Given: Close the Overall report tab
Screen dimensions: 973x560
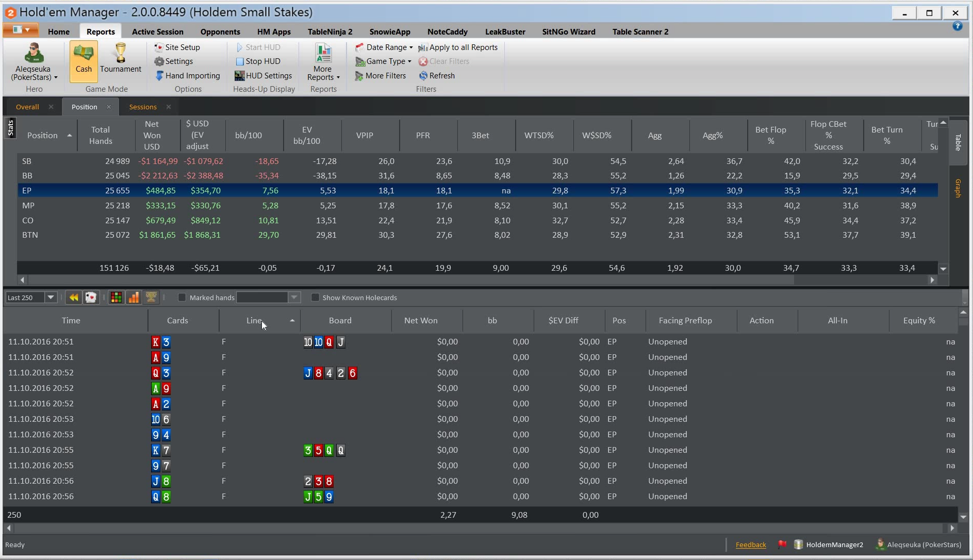Looking at the screenshot, I should [x=51, y=107].
